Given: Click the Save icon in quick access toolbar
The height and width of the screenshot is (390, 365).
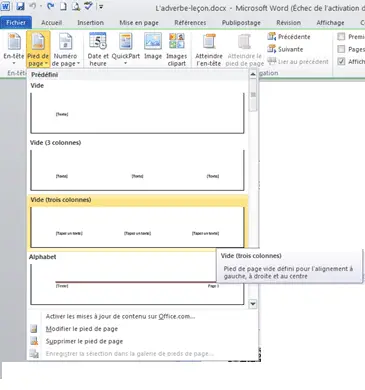Looking at the screenshot, I should tap(20, 6).
